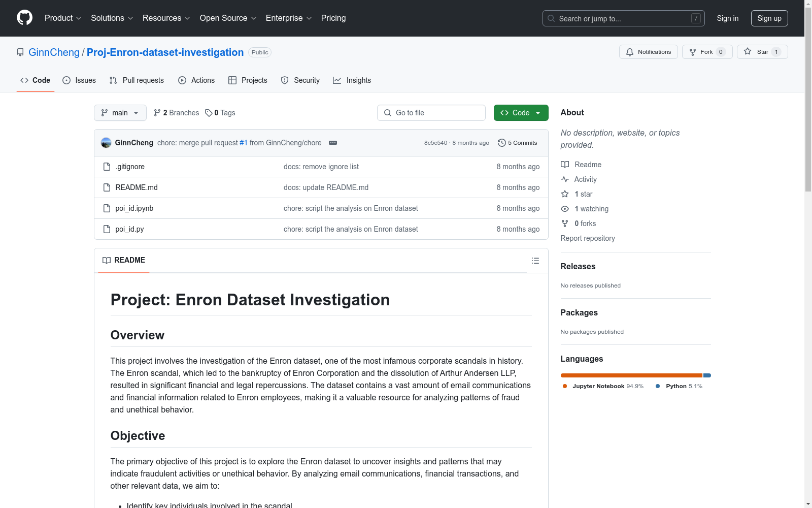Viewport: 812px width, 508px height.
Task: Open the README.md file name
Action: pos(137,187)
